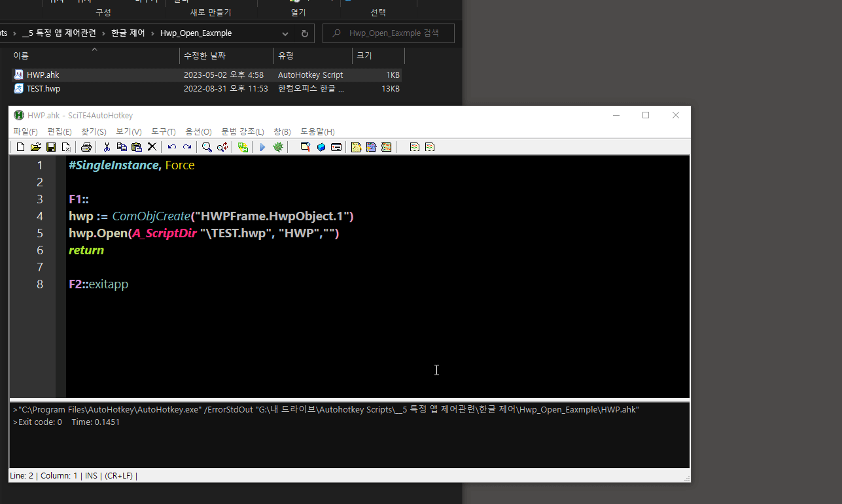
Task: Click the SciTE window title bar icon
Action: (19, 115)
